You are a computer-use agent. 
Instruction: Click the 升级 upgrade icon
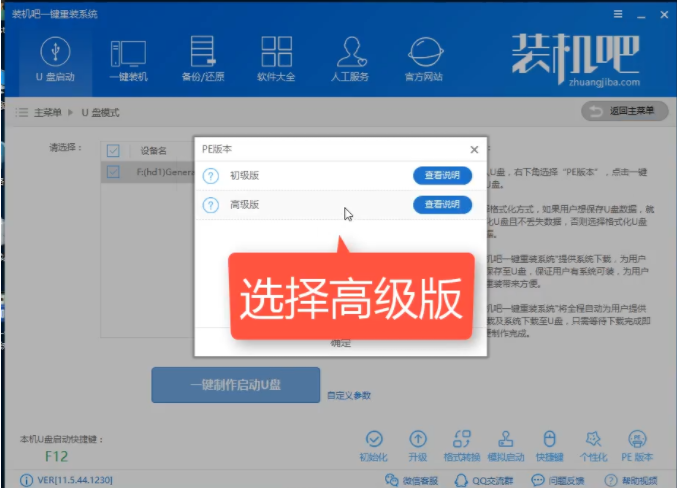[418, 439]
